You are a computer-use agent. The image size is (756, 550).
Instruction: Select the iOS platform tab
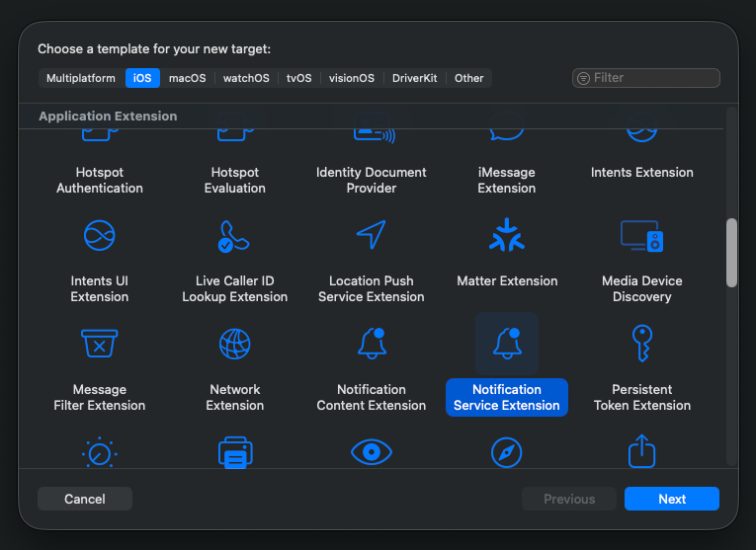click(x=142, y=78)
